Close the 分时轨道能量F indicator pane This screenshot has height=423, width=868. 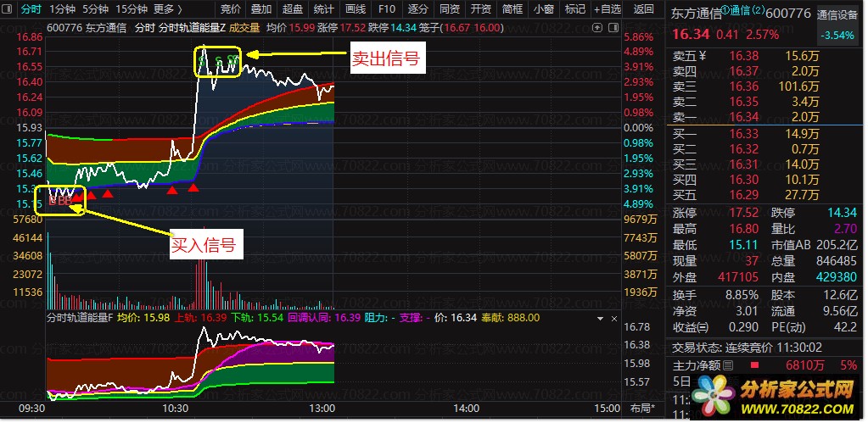(x=614, y=319)
